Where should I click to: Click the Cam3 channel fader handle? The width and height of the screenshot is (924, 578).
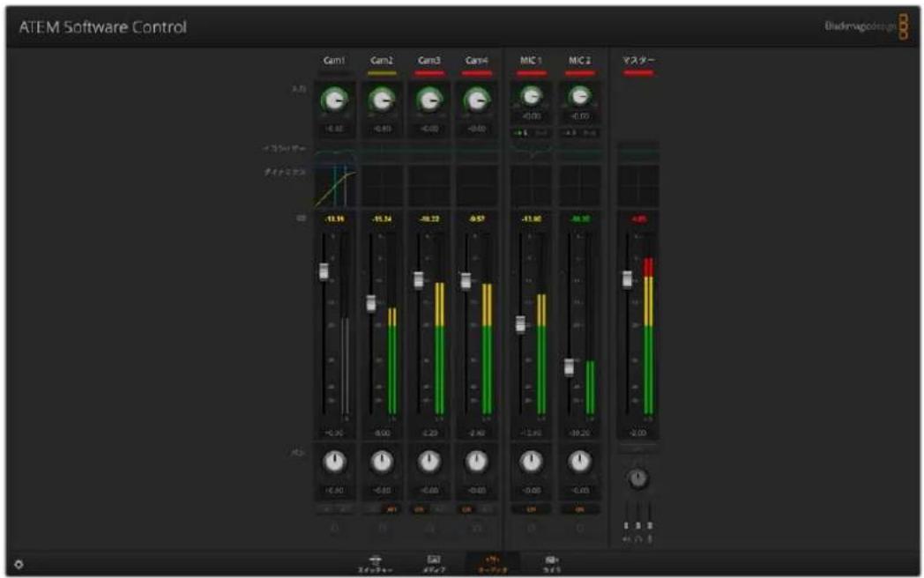pos(419,279)
